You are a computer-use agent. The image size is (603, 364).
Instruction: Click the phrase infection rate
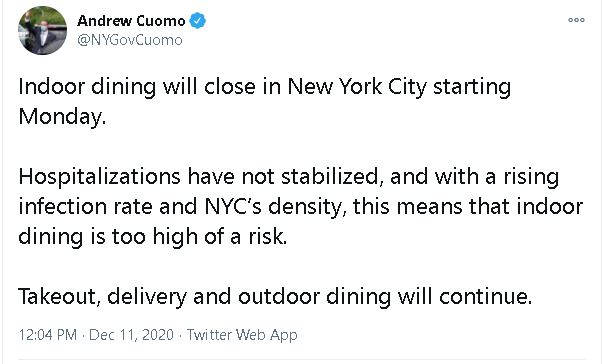85,206
